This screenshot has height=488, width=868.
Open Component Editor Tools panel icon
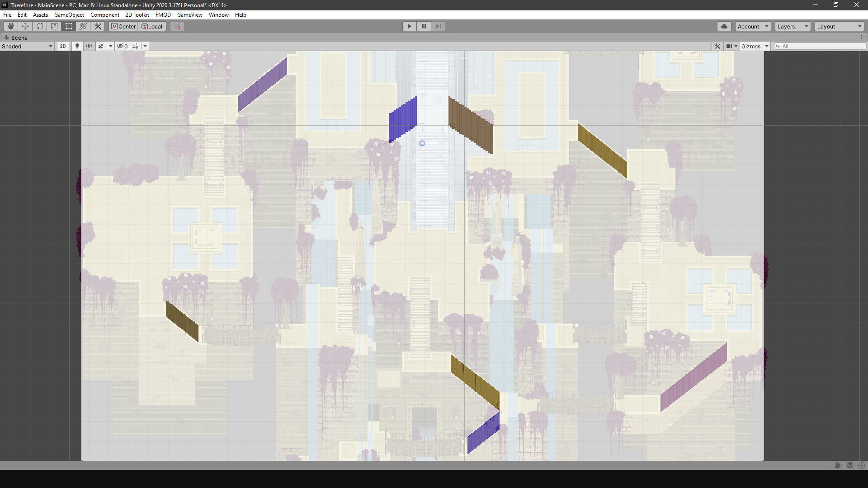point(717,46)
